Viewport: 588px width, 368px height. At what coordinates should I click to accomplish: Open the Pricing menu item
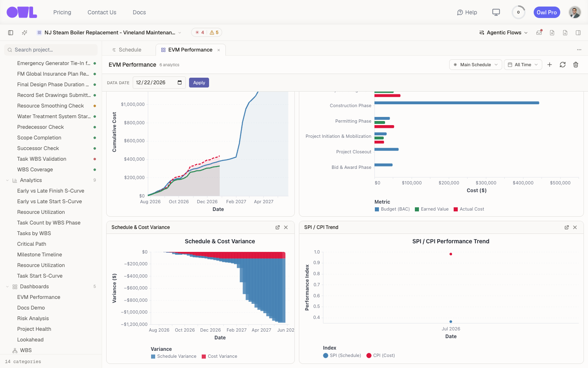coord(62,12)
